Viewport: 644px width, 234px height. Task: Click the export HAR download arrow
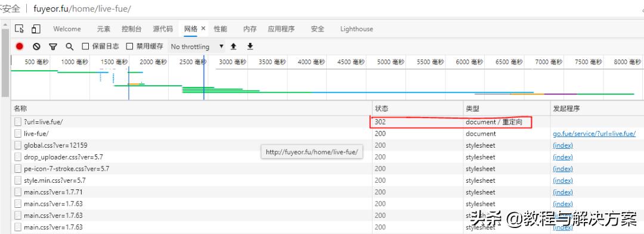click(250, 46)
